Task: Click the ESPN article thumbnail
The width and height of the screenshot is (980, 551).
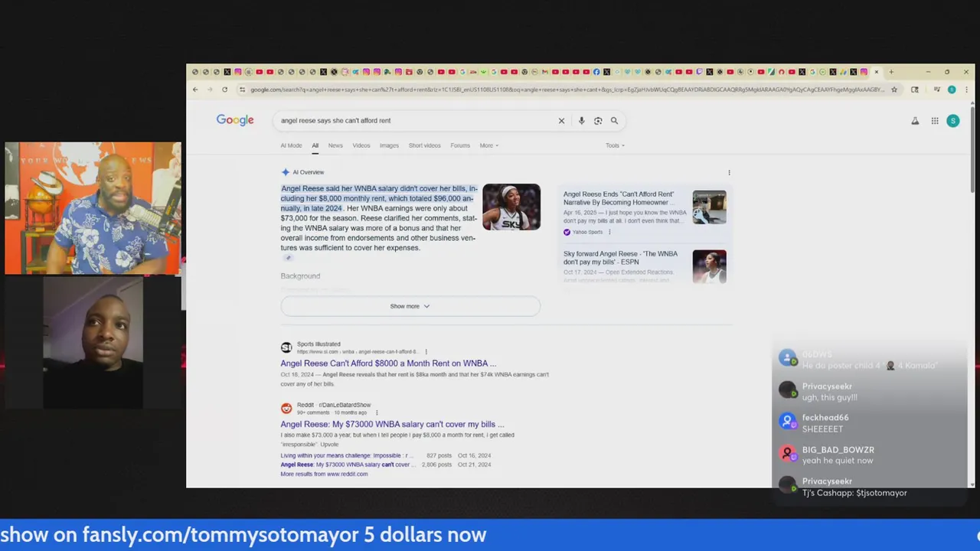Action: click(x=710, y=266)
